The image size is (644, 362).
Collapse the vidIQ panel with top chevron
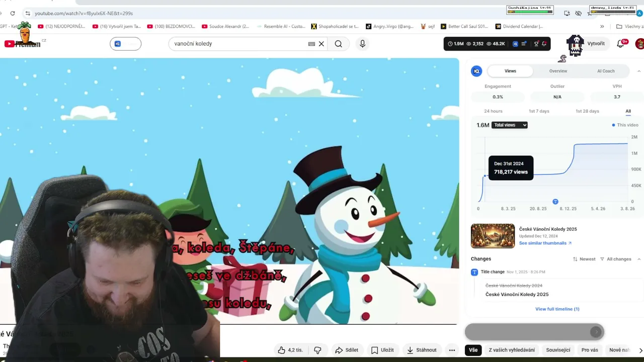coord(639,71)
